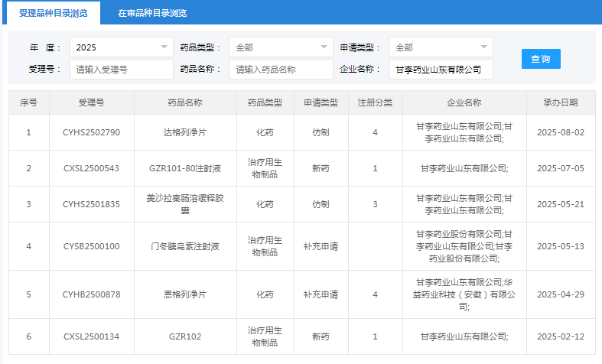
Task: Open the 在审品种目录浏览 tab
Action: point(152,13)
